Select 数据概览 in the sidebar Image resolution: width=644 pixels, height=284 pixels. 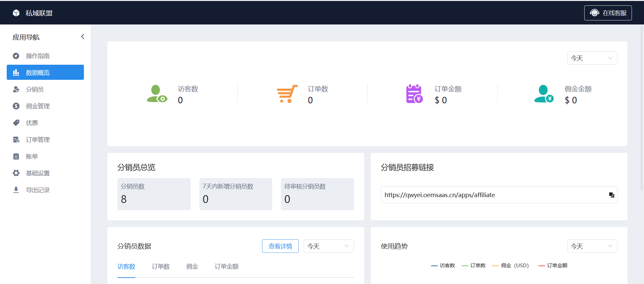[x=45, y=72]
